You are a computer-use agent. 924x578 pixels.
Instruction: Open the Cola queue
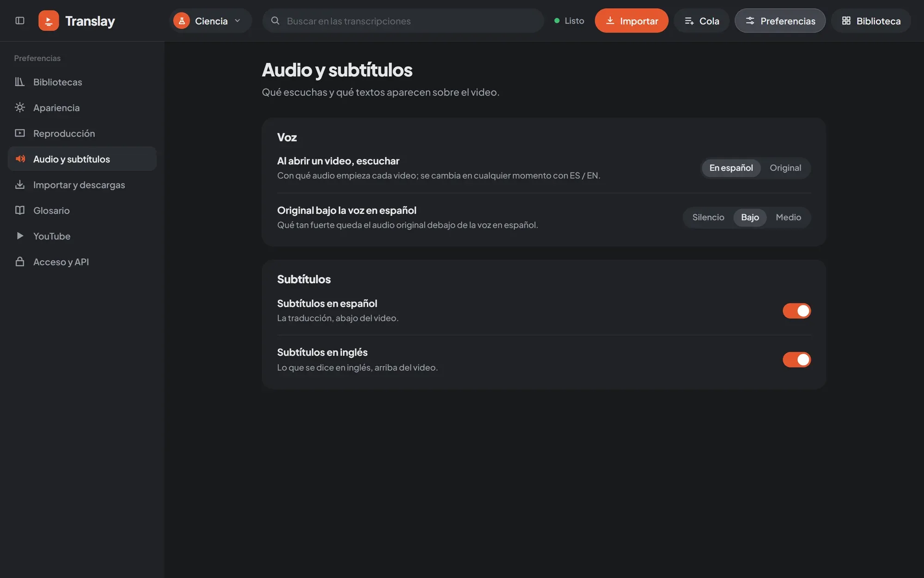(x=701, y=21)
